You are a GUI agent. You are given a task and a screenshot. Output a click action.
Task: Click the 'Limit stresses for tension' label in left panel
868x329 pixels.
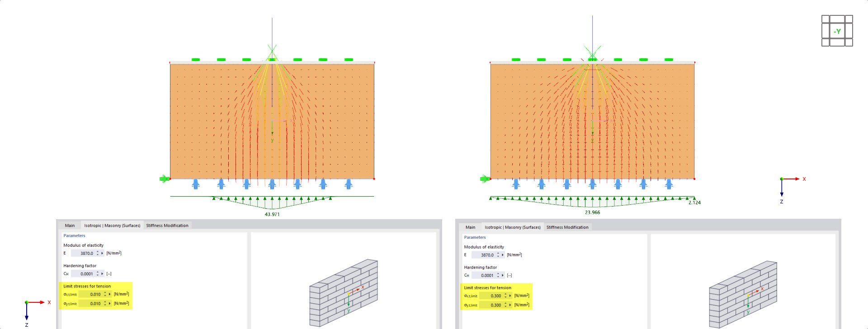(x=87, y=286)
